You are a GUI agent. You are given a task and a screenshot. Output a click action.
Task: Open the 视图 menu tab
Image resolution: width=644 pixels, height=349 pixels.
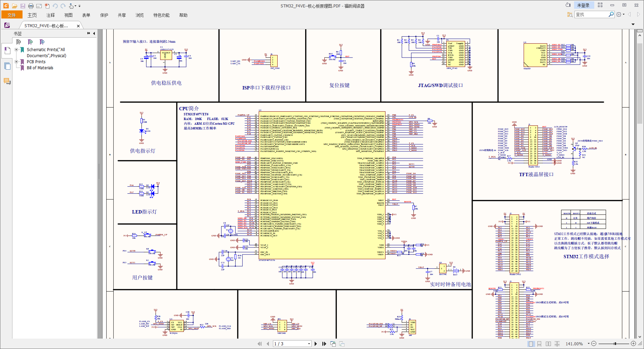point(68,15)
